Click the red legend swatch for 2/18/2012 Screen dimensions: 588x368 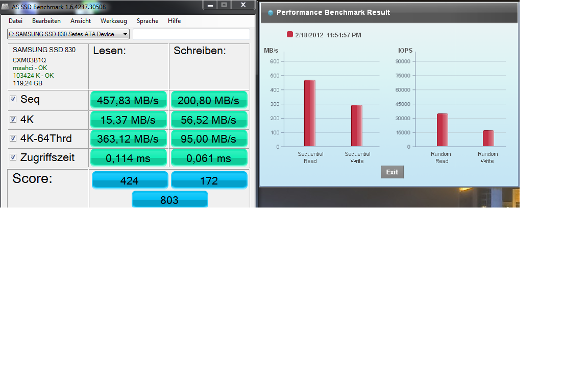289,35
